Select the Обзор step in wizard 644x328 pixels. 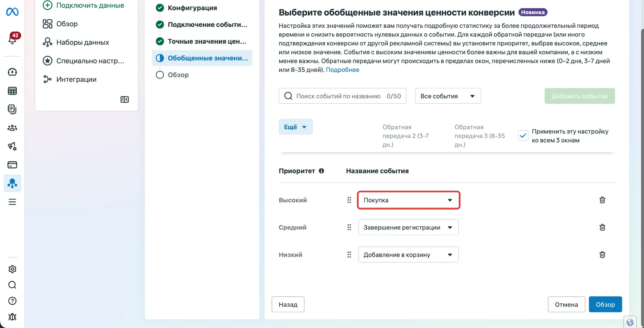[172, 75]
